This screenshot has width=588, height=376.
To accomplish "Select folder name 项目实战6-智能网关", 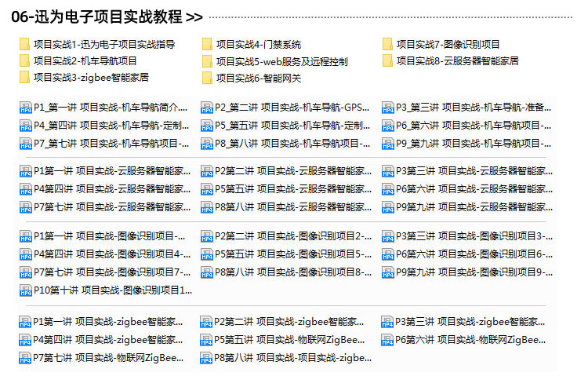I will [259, 78].
